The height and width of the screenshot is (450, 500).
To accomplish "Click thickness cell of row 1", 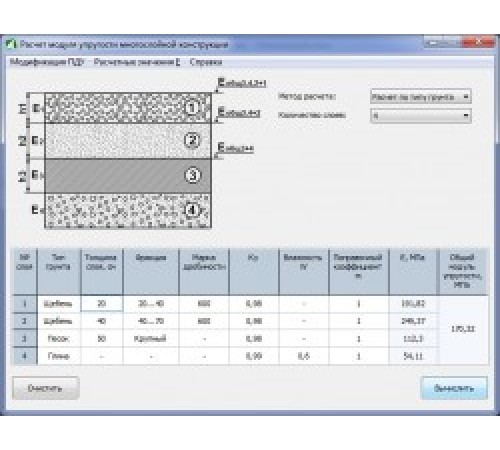I will [x=102, y=304].
